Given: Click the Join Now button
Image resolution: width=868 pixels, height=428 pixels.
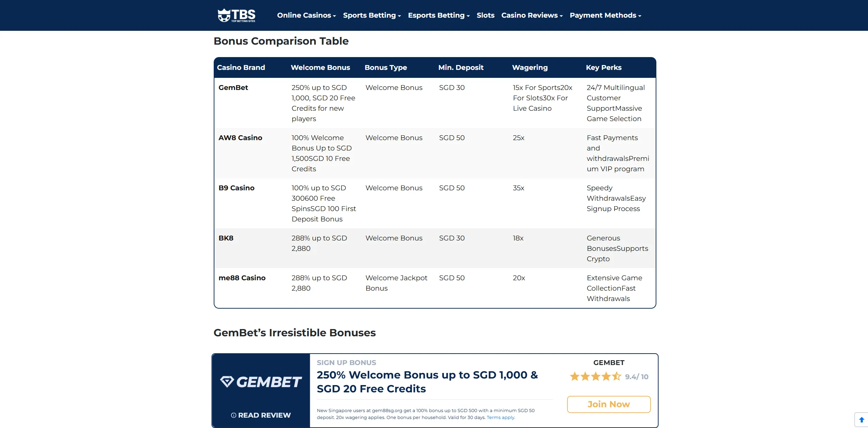Looking at the screenshot, I should [x=609, y=404].
